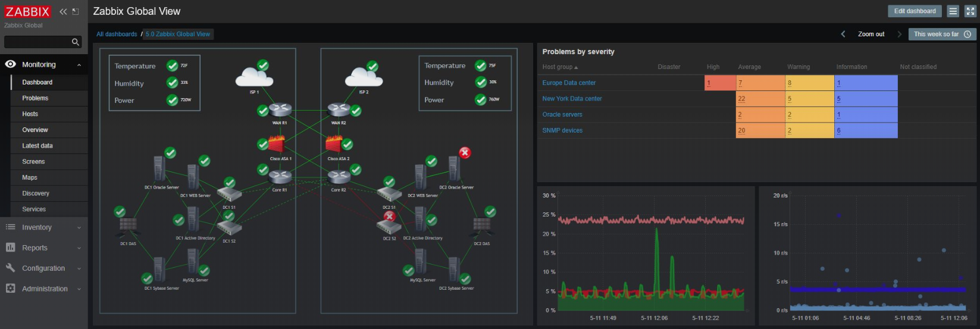The width and height of the screenshot is (980, 329).
Task: Expand the Inventory section
Action: pos(44,227)
